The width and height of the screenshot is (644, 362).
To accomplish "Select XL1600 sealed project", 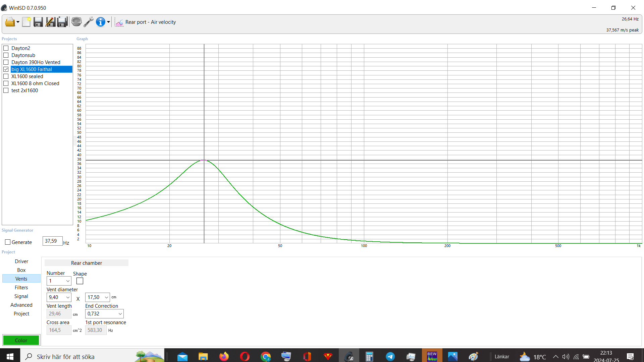I will 27,76.
